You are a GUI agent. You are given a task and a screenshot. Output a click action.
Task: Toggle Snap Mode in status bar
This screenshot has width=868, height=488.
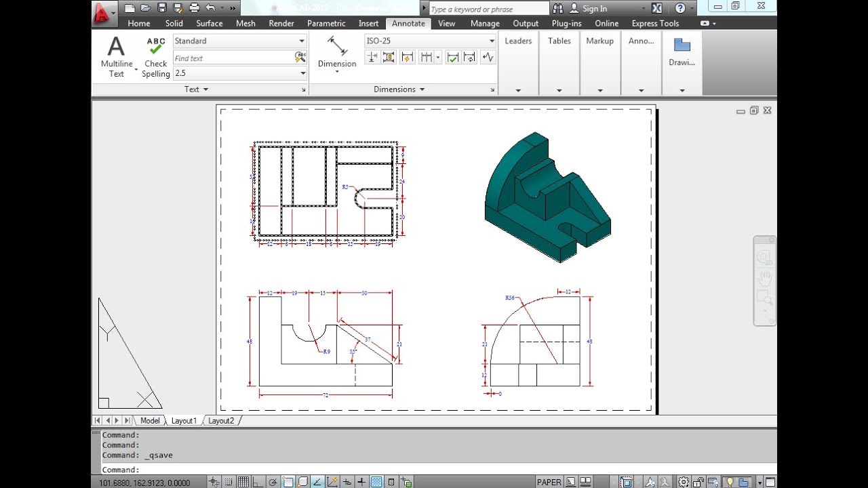point(229,483)
